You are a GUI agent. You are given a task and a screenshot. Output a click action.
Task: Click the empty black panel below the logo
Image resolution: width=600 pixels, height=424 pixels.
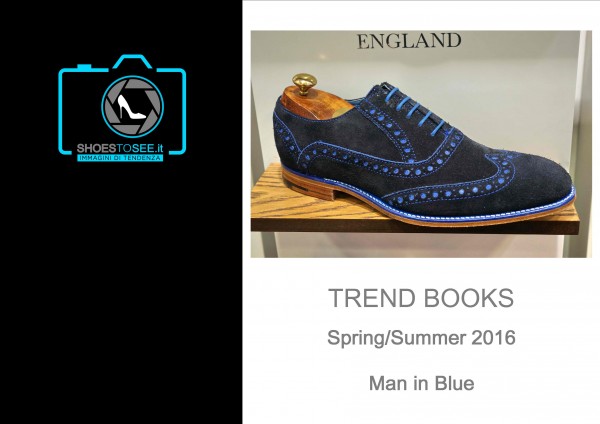pos(121,291)
